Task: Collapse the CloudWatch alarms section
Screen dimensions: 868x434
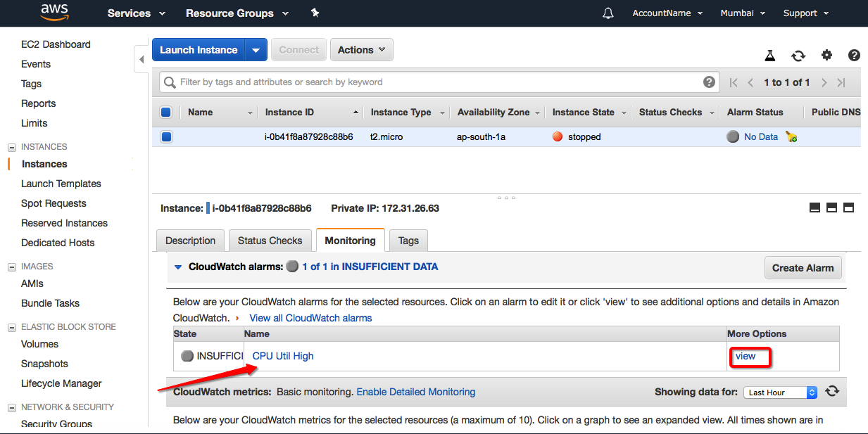Action: pyautogui.click(x=178, y=267)
